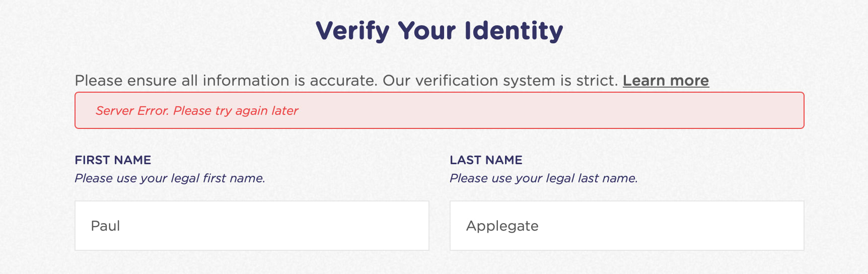The height and width of the screenshot is (274, 868).
Task: Click the red Server Error banner
Action: [440, 110]
